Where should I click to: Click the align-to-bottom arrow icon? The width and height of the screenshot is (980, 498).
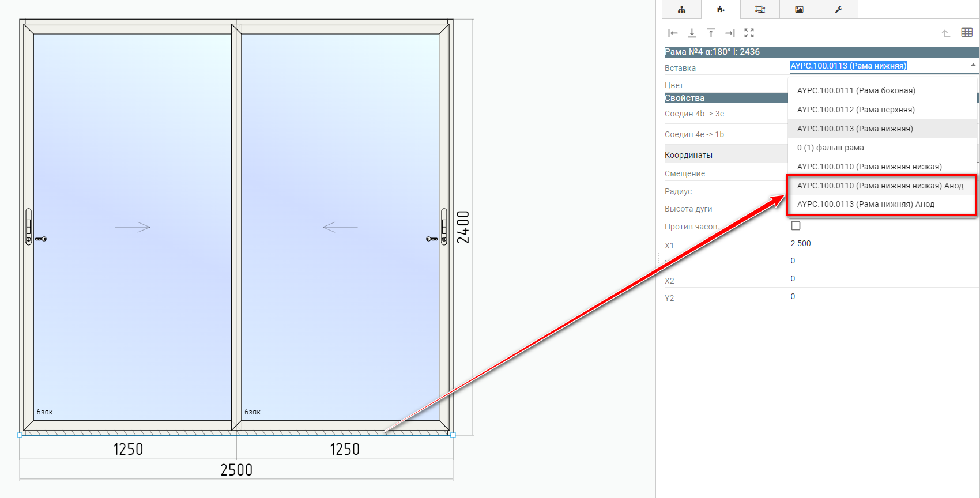(x=692, y=33)
